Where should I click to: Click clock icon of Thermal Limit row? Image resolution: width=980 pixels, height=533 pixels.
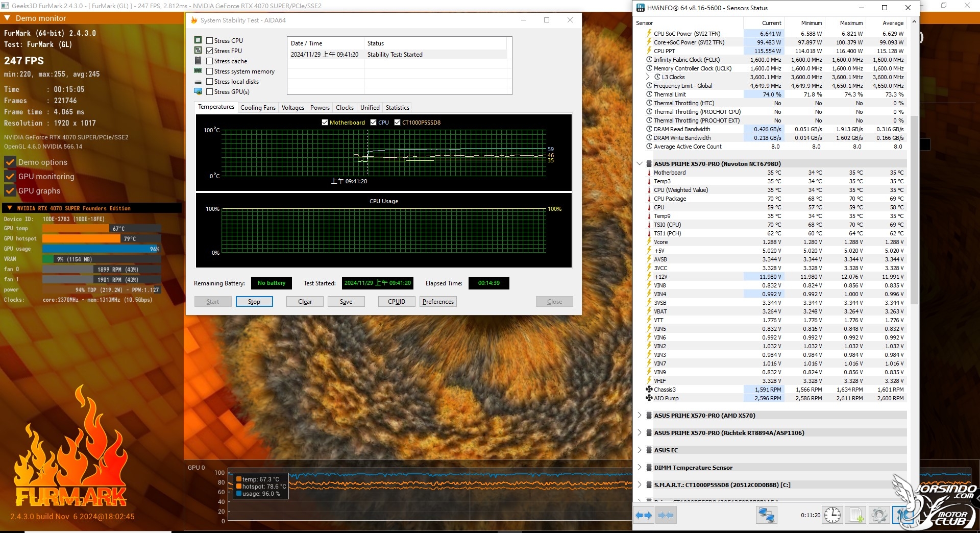649,94
